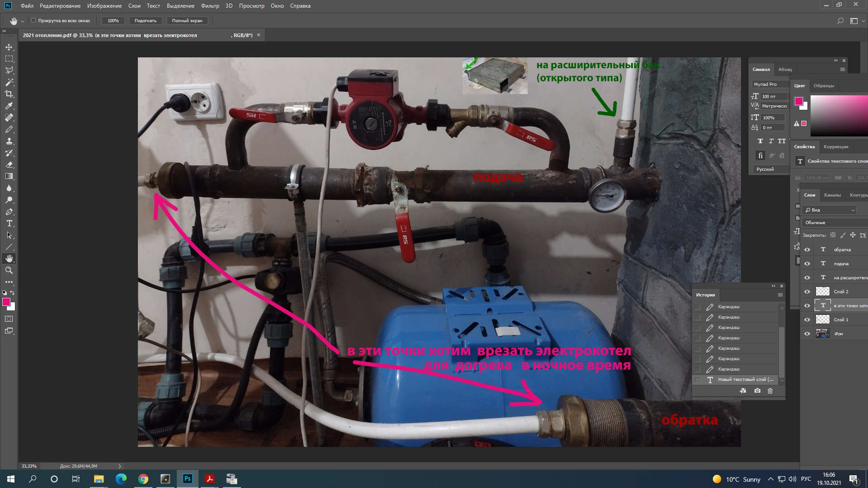Switch to the Каналы tab
The height and width of the screenshot is (488, 868).
(832, 195)
